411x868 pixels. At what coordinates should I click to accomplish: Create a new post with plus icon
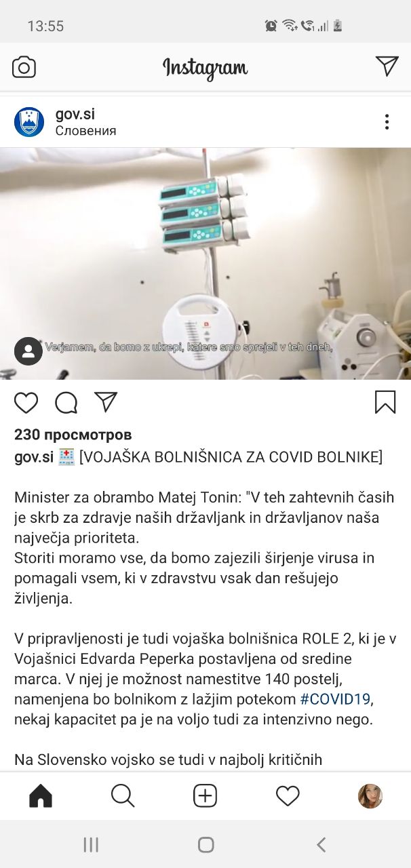(x=205, y=795)
